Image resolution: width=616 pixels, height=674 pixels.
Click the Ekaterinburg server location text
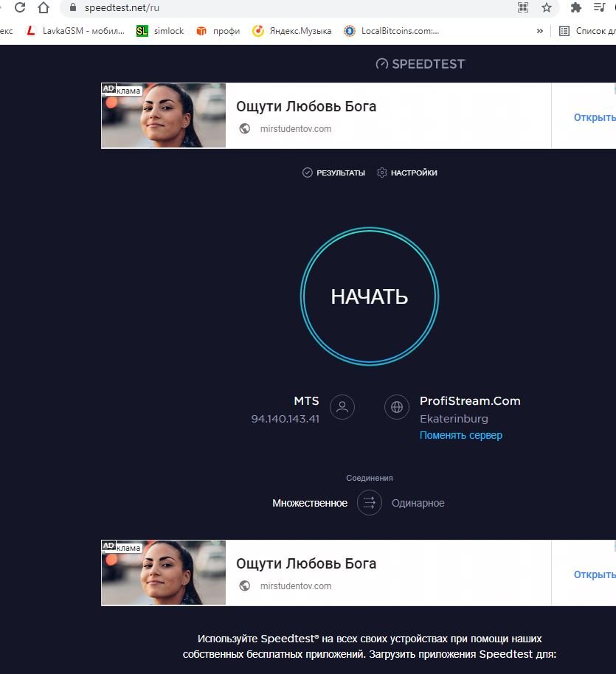[x=454, y=419]
